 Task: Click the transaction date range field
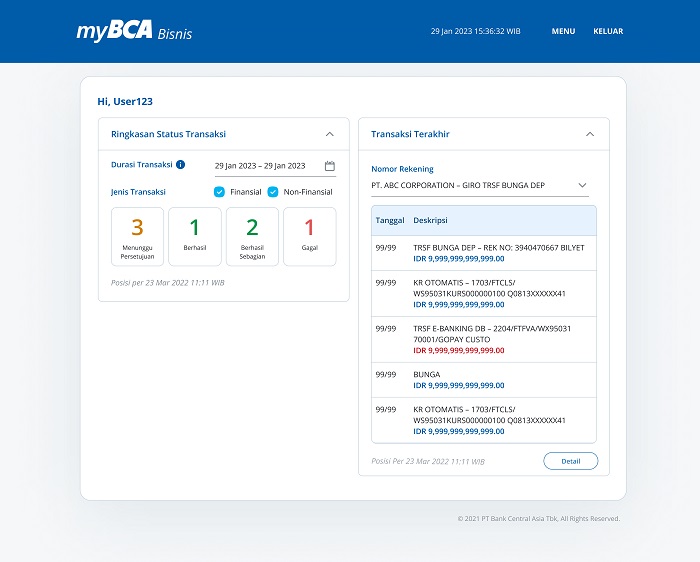pyautogui.click(x=262, y=166)
